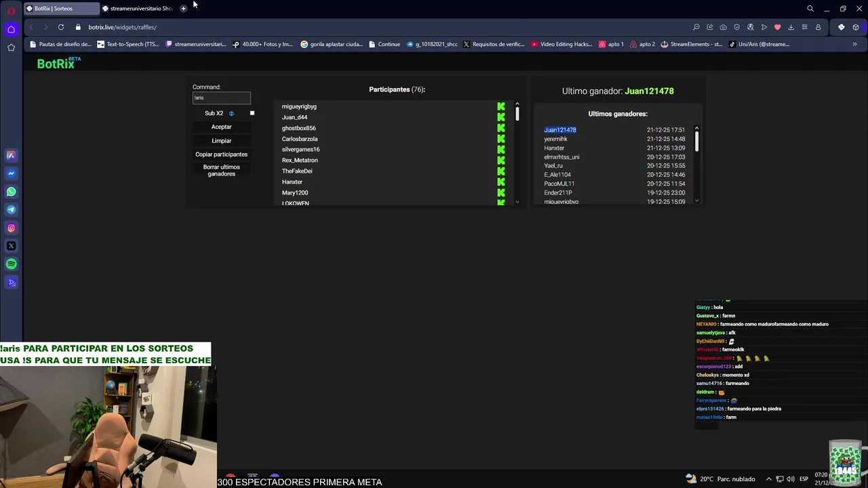Open Spotify in Opera sidebar

11,264
